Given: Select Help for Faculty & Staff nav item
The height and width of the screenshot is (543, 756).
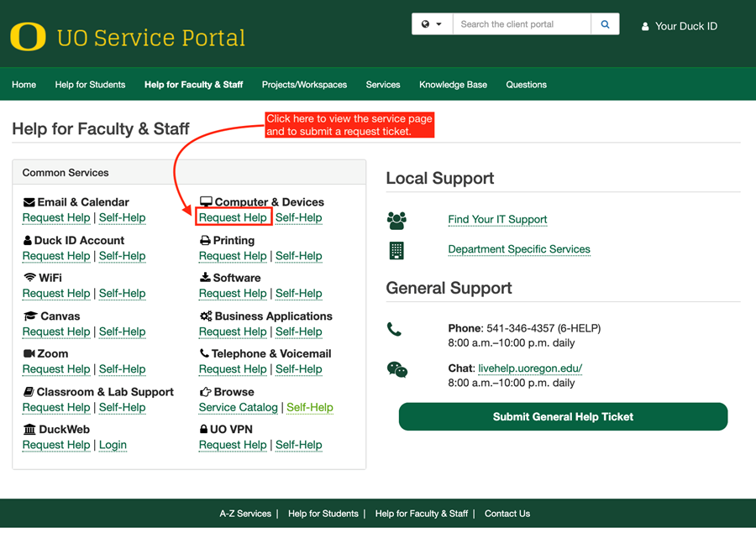Looking at the screenshot, I should click(x=193, y=84).
